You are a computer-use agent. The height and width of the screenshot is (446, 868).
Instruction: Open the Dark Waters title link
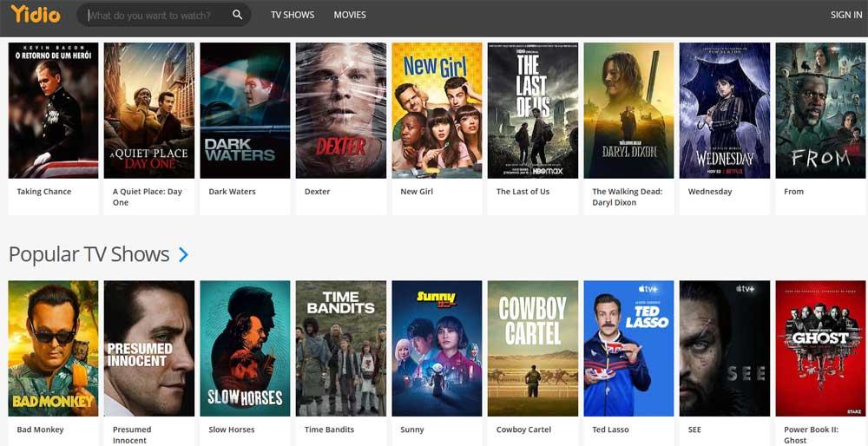[232, 192]
